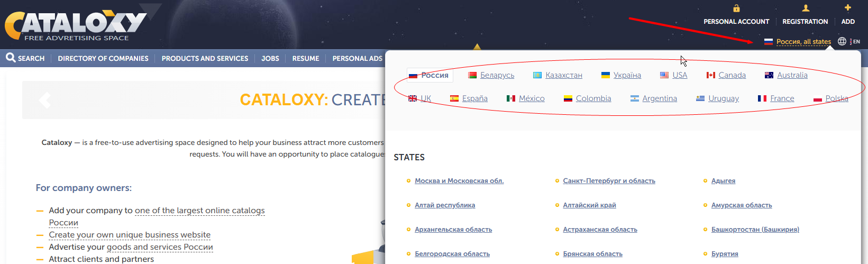Click the Poland flag icon
This screenshot has height=264, width=868.
tap(818, 98)
